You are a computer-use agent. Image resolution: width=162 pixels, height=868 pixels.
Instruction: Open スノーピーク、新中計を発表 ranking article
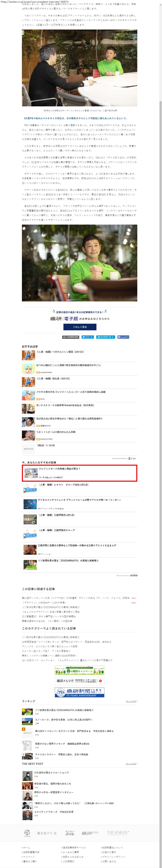point(64,720)
